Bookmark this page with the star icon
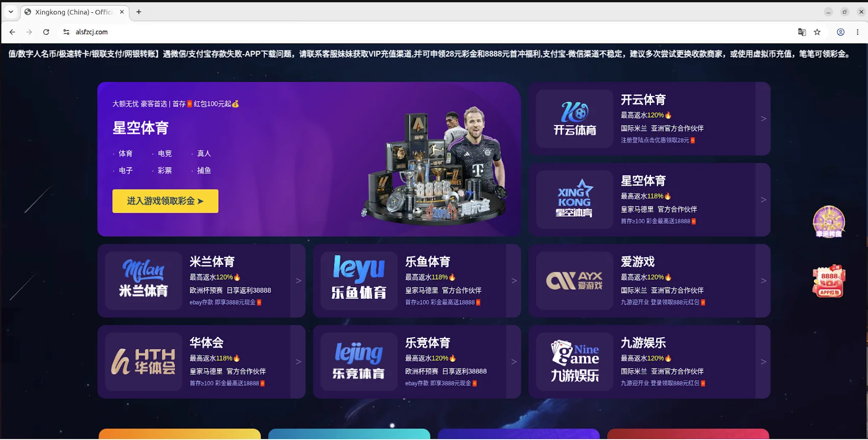This screenshot has height=440, width=868. point(817,32)
